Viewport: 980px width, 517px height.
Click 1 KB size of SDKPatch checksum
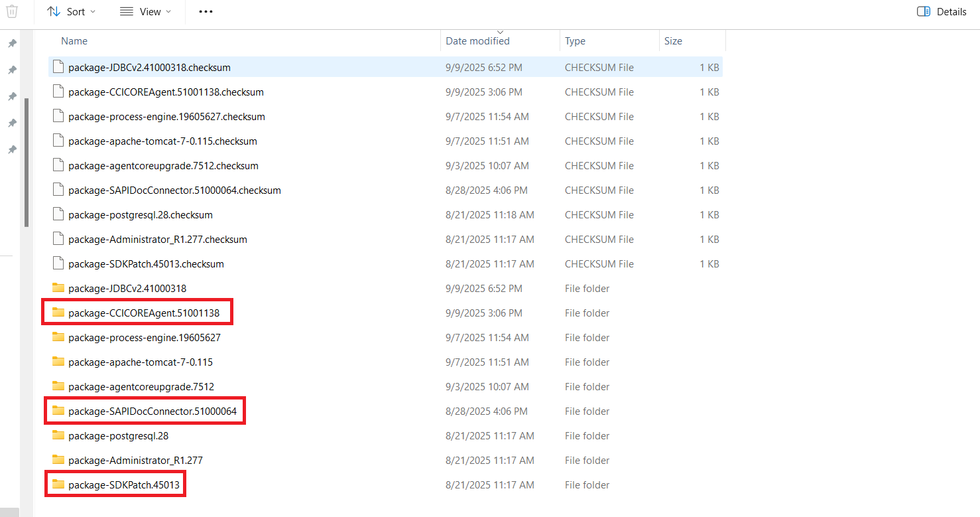[709, 264]
